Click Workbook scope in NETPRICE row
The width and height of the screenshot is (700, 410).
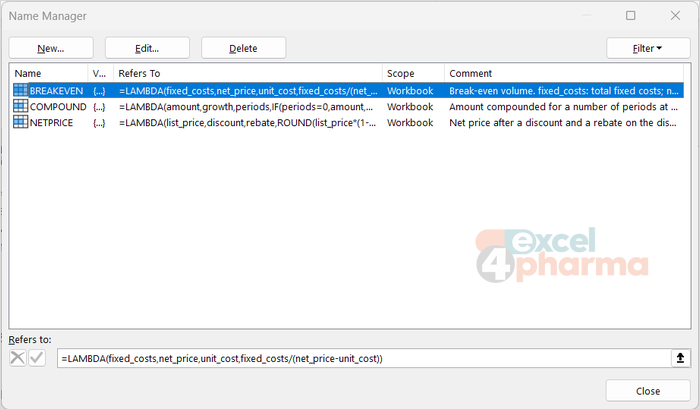coord(410,122)
